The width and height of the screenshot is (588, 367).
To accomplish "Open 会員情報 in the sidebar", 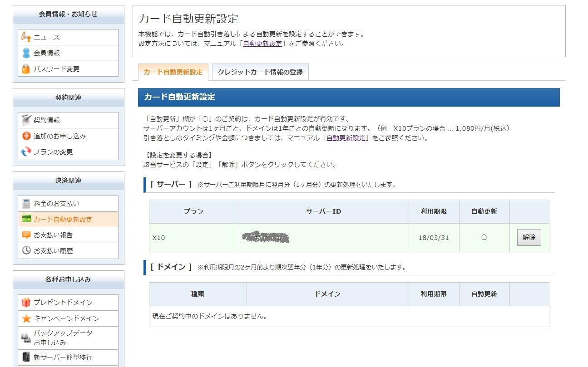I will coord(68,53).
